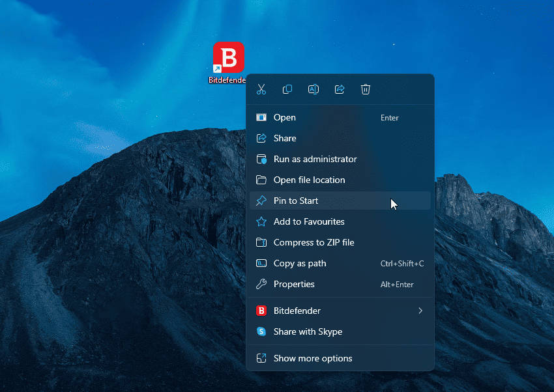The height and width of the screenshot is (392, 554).
Task: Click the Rename icon in context menu
Action: click(313, 89)
